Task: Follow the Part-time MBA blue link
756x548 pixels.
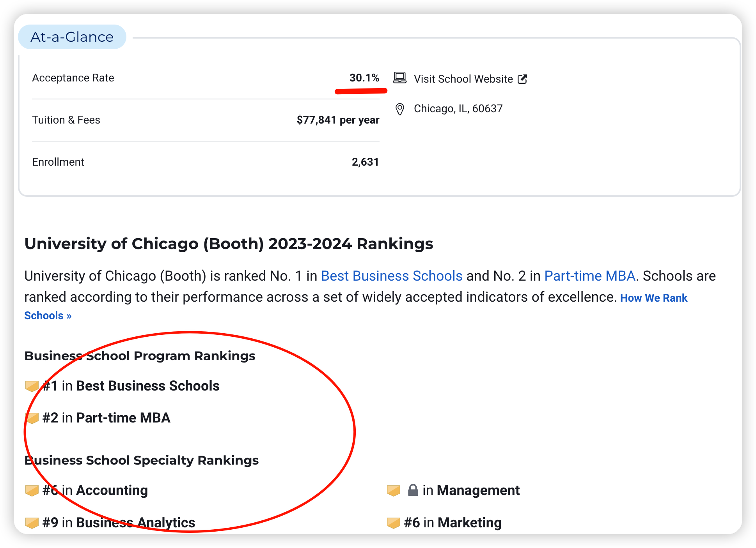Action: pyautogui.click(x=590, y=276)
